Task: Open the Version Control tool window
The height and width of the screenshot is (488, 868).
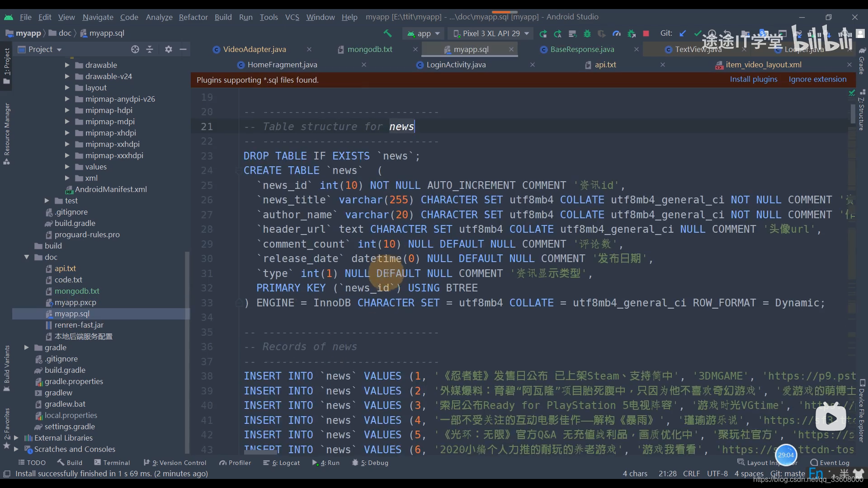Action: [x=175, y=463]
